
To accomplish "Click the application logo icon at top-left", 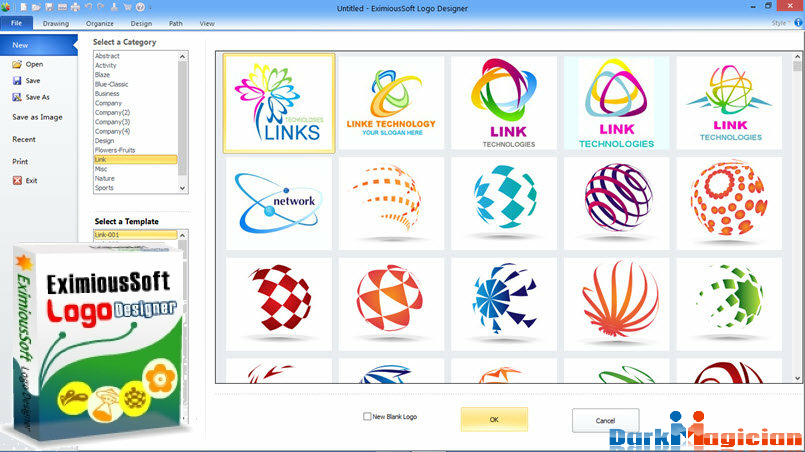I will (6, 7).
